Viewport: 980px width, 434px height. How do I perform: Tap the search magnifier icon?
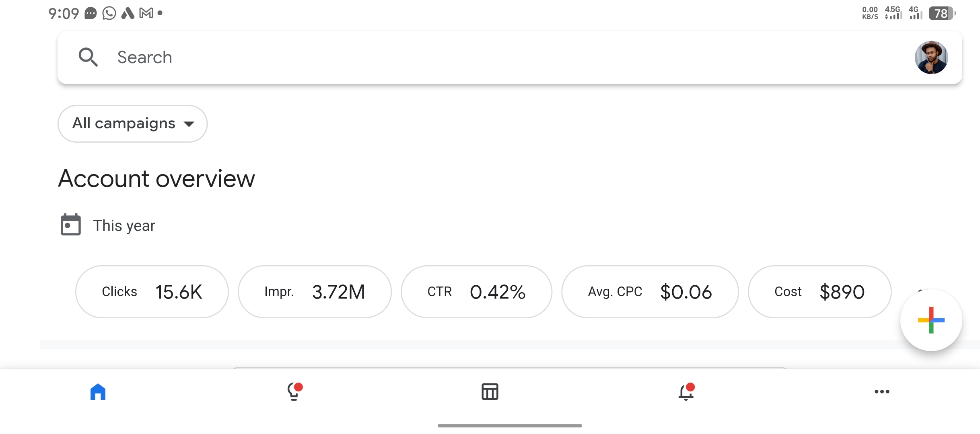click(88, 57)
